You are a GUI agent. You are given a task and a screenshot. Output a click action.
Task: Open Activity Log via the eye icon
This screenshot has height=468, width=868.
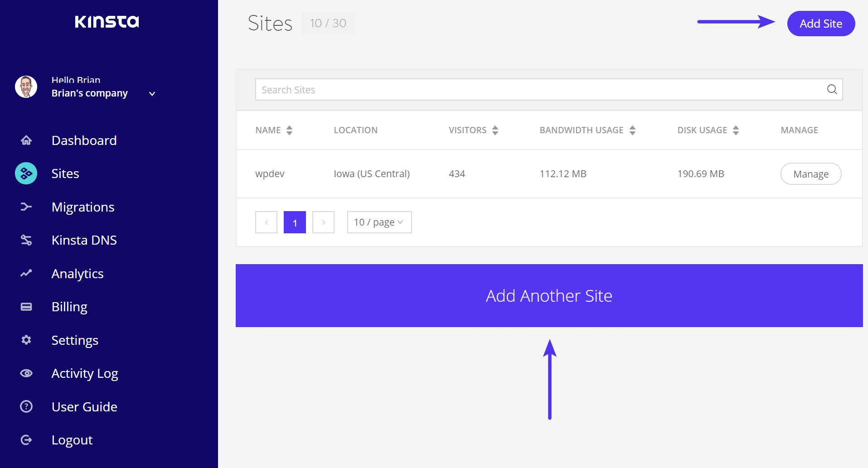point(26,373)
